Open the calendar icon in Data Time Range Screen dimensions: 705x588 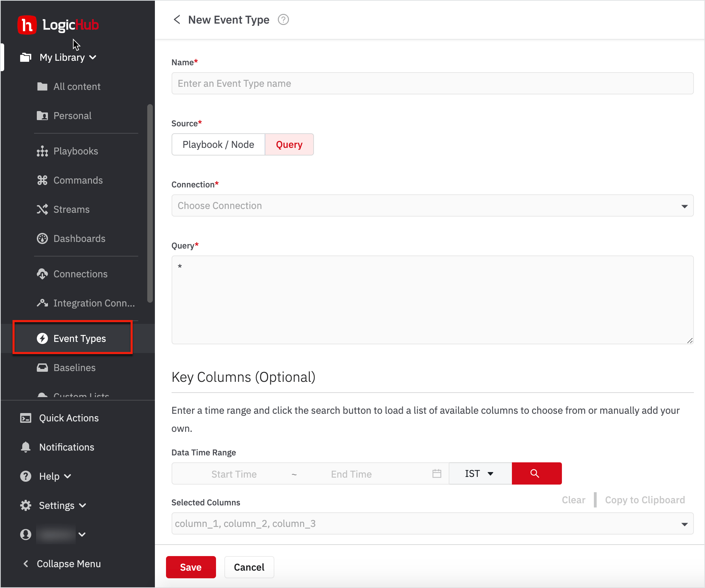[x=437, y=473]
